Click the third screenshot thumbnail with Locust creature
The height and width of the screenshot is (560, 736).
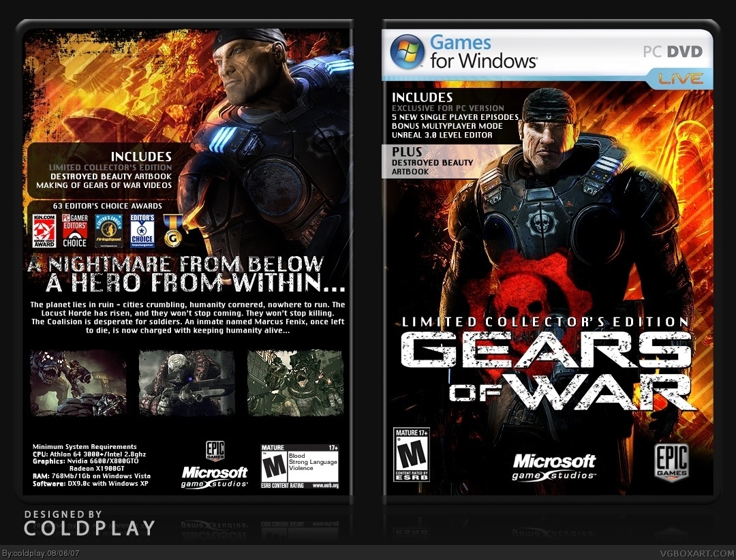point(295,383)
